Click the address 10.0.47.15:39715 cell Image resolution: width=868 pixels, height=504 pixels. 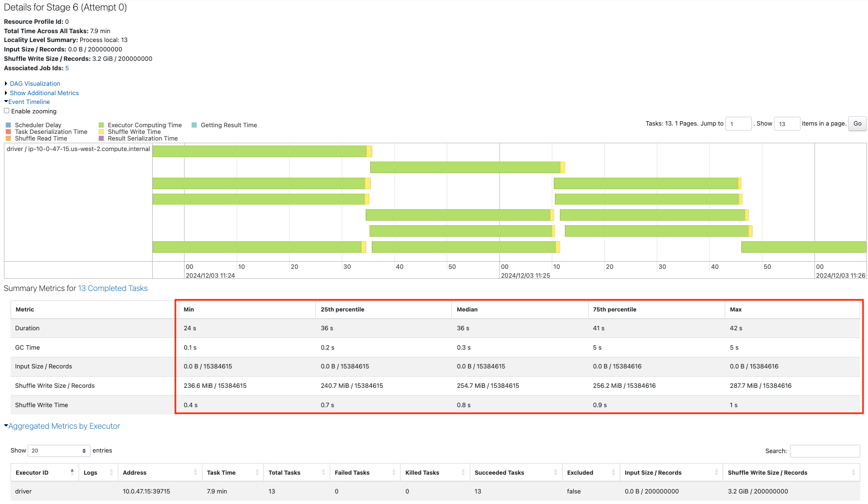(x=147, y=491)
